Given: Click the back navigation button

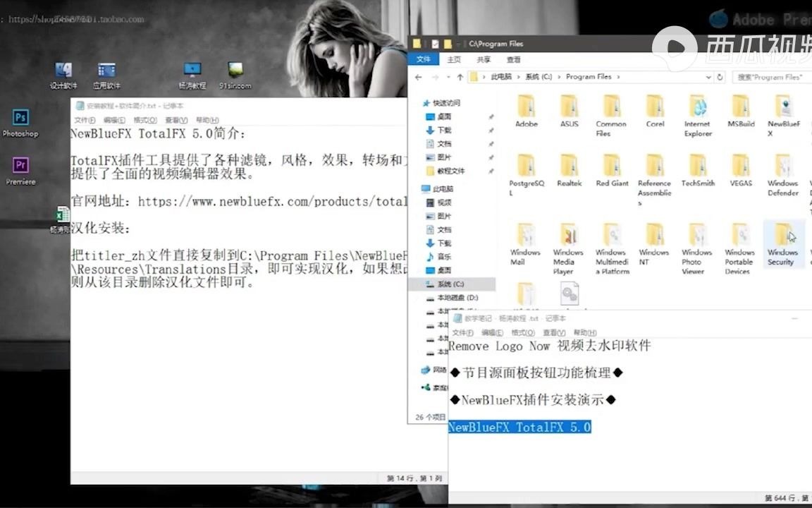Looking at the screenshot, I should (x=420, y=76).
